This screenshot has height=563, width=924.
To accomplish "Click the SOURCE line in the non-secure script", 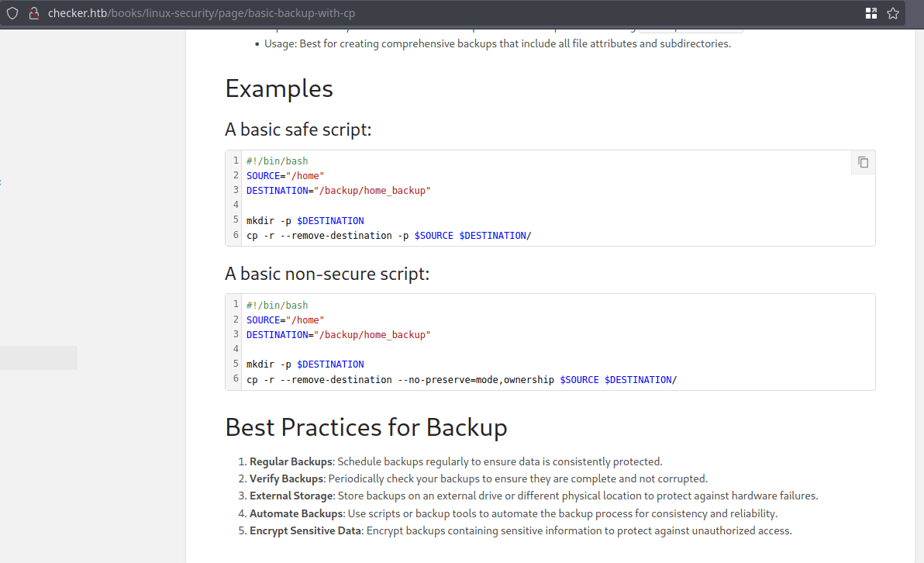I will 285,319.
